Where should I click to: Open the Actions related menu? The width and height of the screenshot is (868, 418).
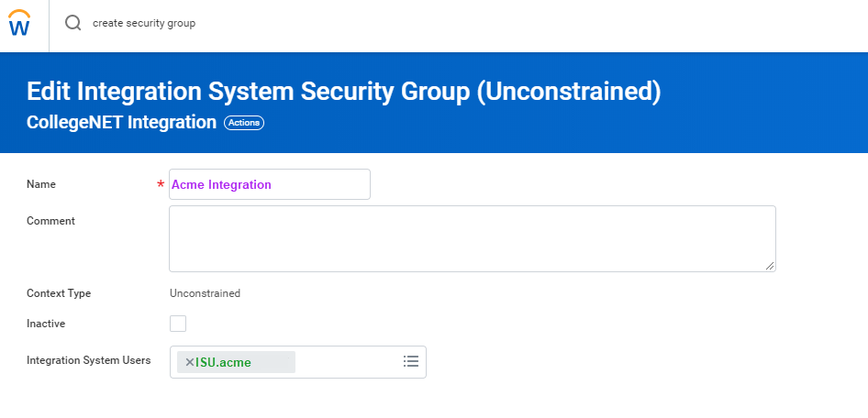pos(244,123)
